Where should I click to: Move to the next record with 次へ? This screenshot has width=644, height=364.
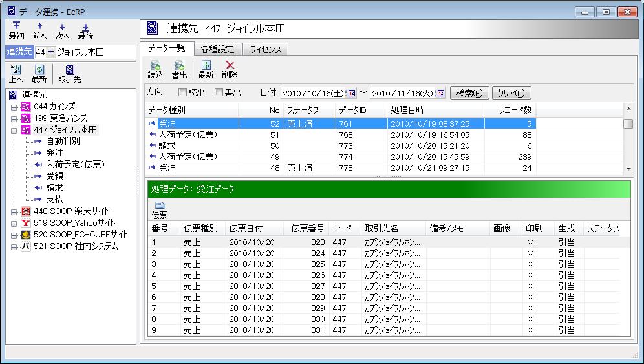[x=62, y=31]
